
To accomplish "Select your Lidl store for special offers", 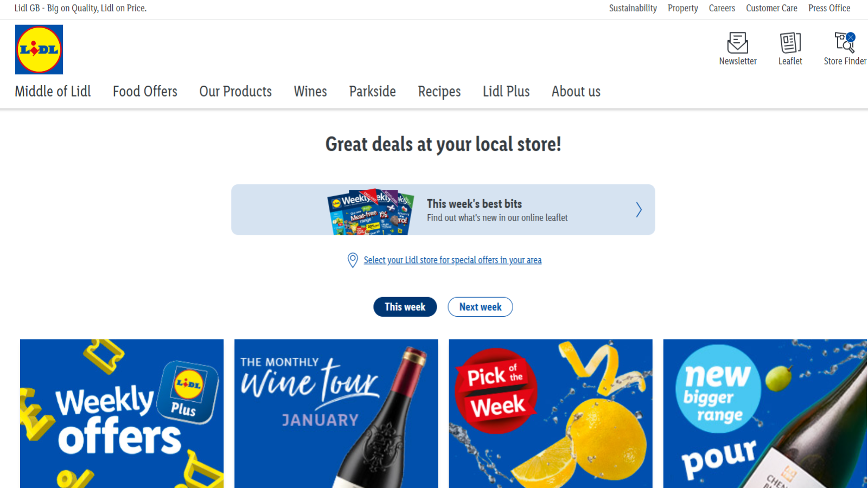I will click(x=452, y=260).
